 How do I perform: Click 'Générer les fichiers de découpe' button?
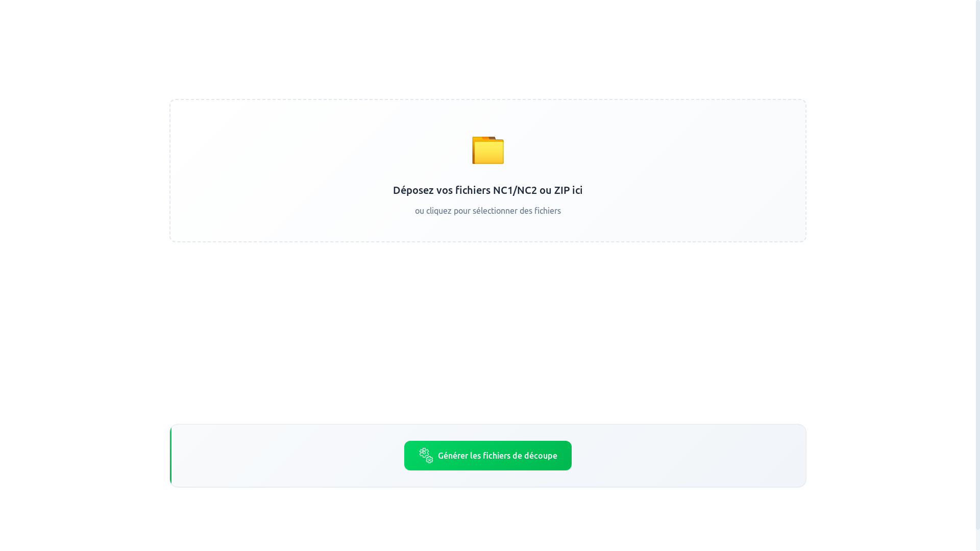click(x=488, y=456)
